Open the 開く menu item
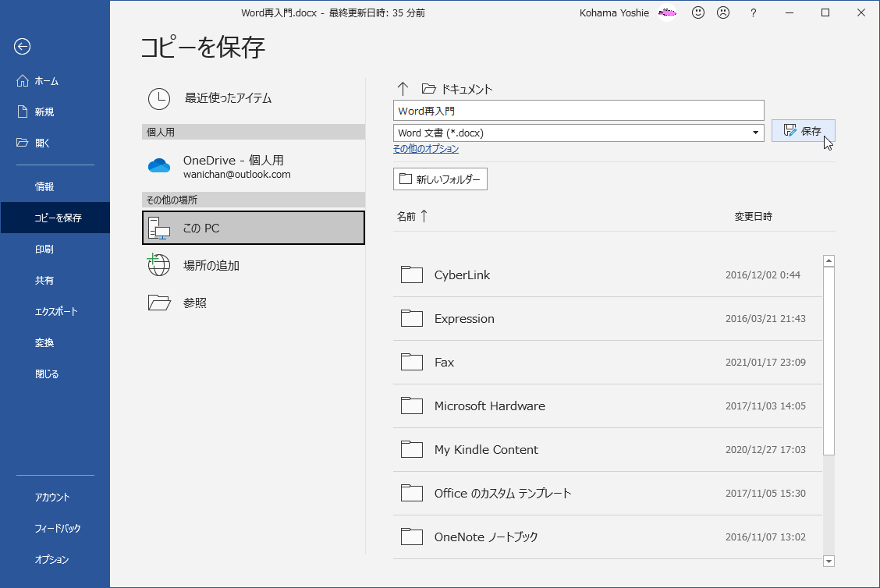The height and width of the screenshot is (588, 880). [x=33, y=143]
